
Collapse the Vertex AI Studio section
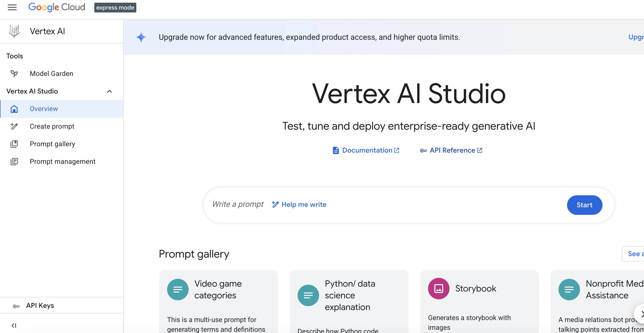[x=109, y=92]
